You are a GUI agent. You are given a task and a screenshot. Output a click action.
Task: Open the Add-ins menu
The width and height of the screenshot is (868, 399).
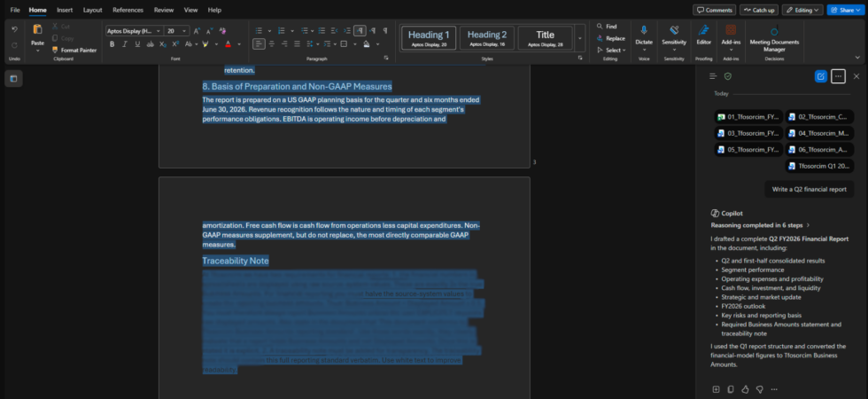[731, 37]
